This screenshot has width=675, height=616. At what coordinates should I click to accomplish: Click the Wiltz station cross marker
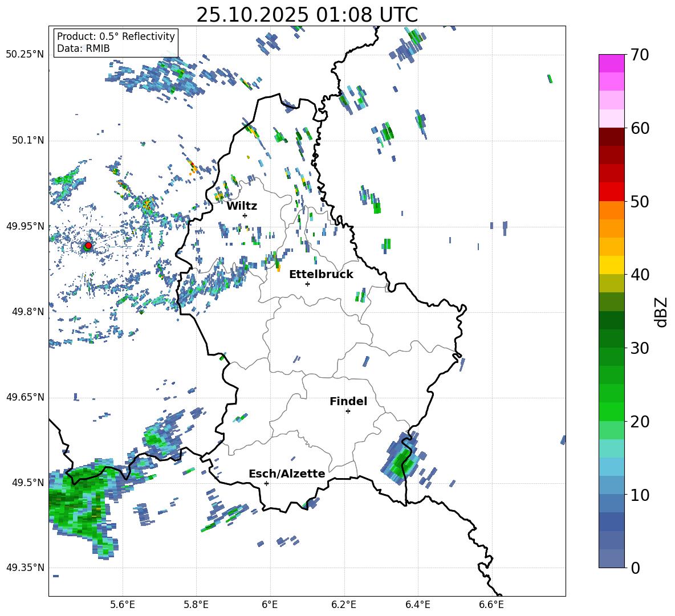click(245, 215)
